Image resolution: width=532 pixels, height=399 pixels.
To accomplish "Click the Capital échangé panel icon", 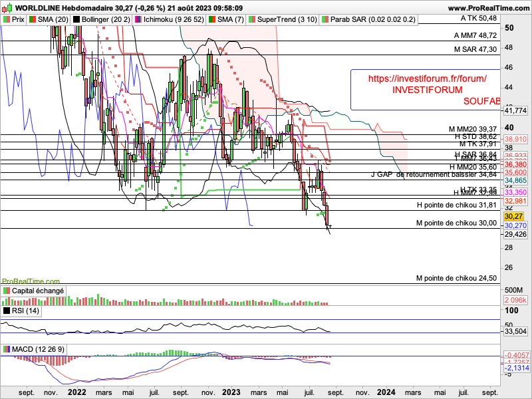I will [7, 291].
